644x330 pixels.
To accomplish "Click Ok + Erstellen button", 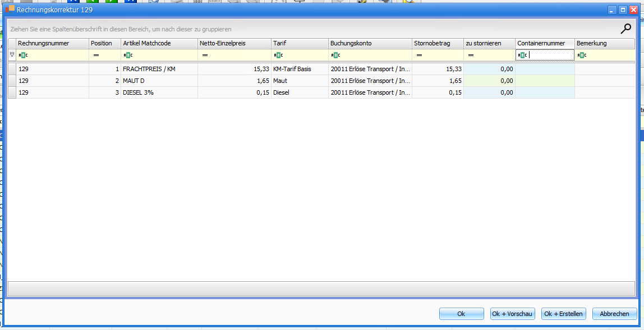I will coord(563,314).
